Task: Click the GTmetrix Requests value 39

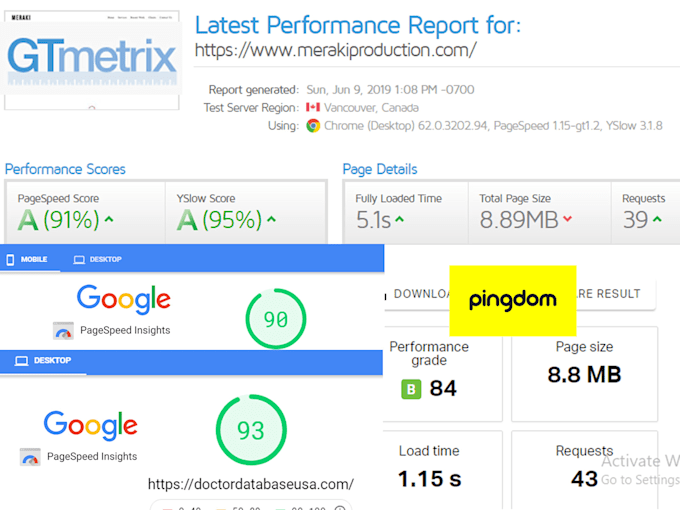Action: (x=636, y=220)
